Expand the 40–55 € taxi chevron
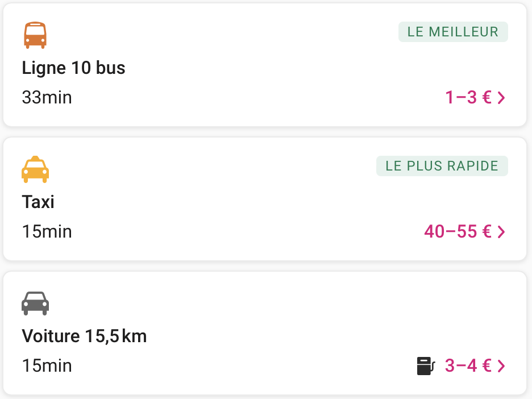Screen dimensions: 532x399 tap(501, 232)
